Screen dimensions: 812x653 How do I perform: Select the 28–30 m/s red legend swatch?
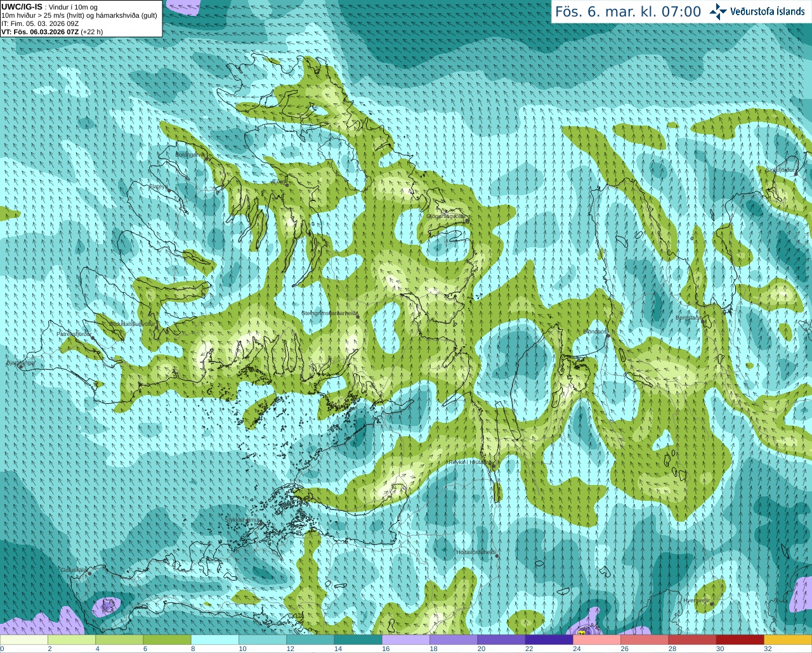(x=692, y=640)
